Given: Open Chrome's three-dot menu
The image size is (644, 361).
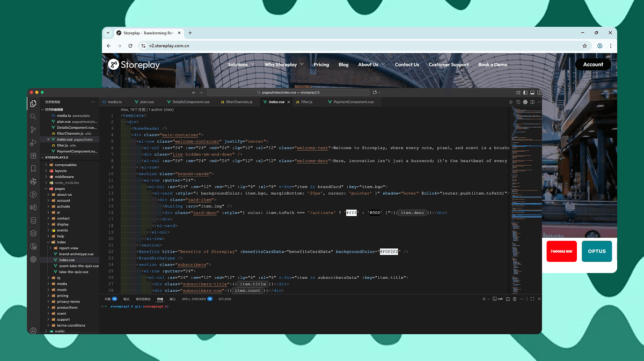Looking at the screenshot, I should [611, 46].
